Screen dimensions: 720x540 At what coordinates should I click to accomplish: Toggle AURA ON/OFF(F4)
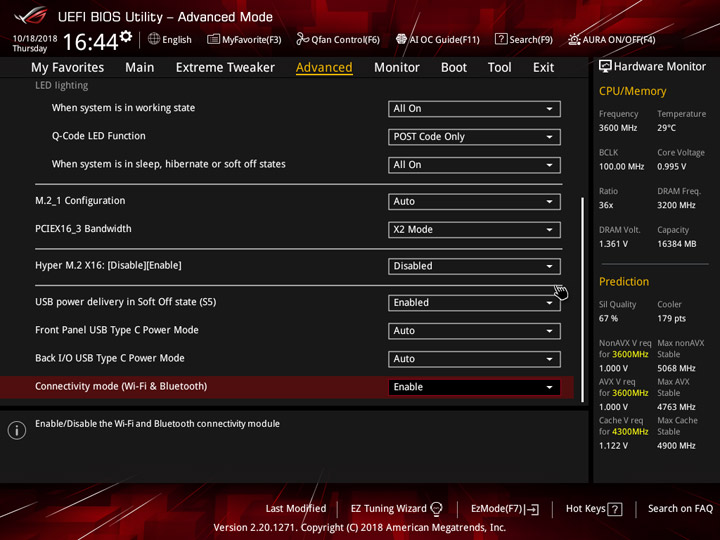[619, 39]
